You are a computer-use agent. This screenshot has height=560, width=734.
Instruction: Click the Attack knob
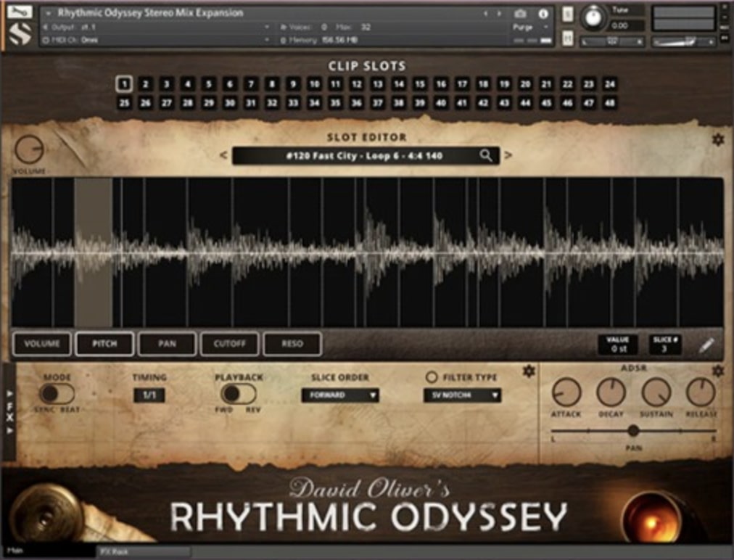click(566, 392)
